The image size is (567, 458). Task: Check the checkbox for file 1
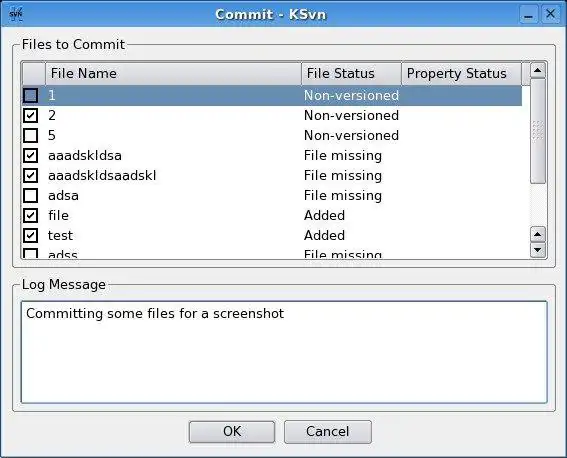coord(30,95)
